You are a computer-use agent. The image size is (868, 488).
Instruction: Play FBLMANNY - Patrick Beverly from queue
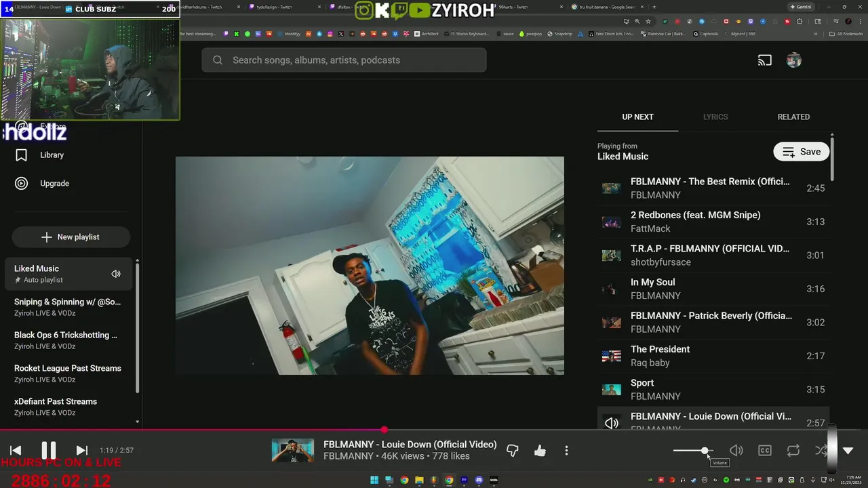(x=713, y=323)
